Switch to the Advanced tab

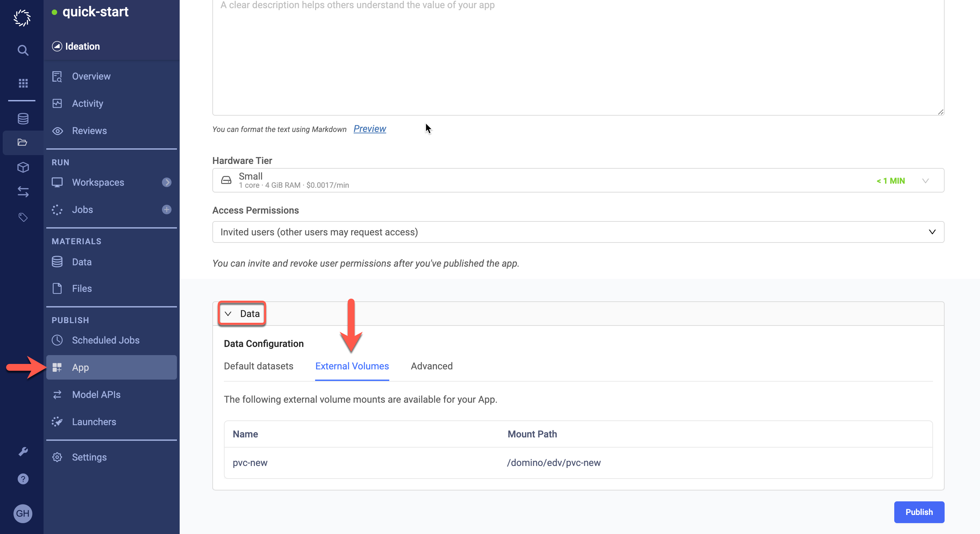pos(431,366)
